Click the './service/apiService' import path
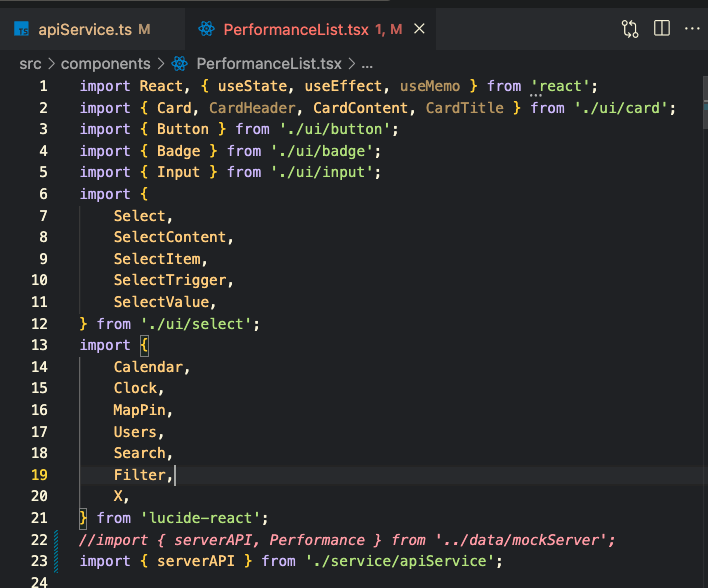This screenshot has width=708, height=588. 397,561
